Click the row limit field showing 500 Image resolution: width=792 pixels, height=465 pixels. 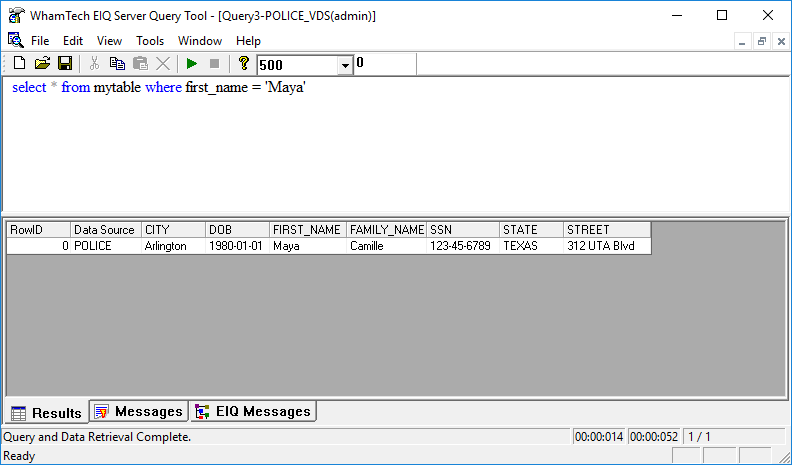tap(298, 65)
